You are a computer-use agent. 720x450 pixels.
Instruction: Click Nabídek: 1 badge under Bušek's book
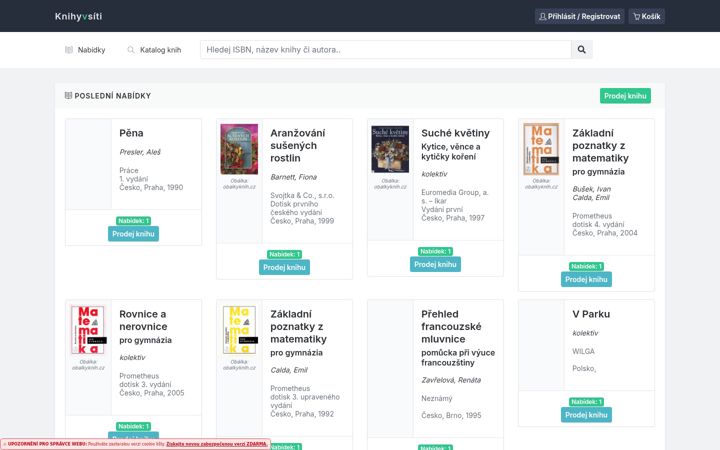(586, 266)
